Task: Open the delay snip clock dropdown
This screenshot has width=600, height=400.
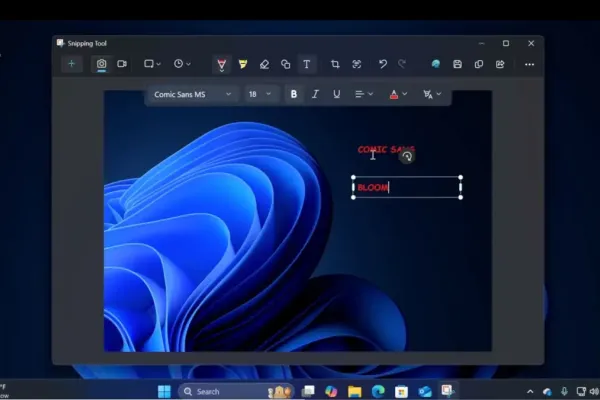Action: 182,64
